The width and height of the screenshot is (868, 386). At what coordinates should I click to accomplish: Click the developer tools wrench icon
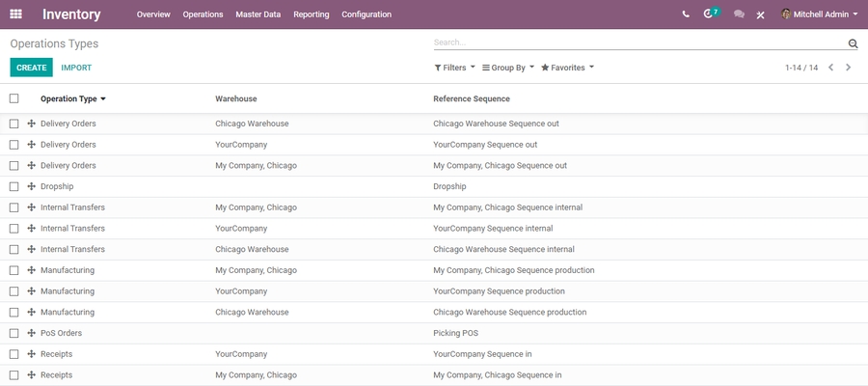point(761,15)
